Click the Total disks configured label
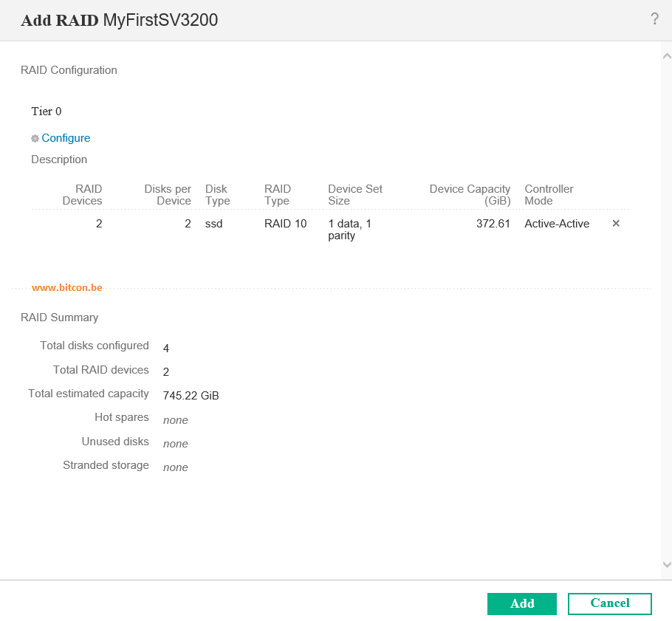This screenshot has height=621, width=672. coord(95,346)
